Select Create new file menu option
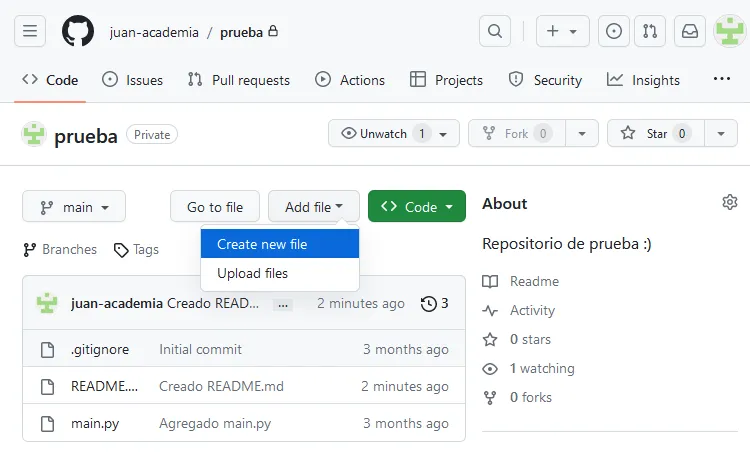Viewport: 750px width, 452px height. click(x=262, y=244)
